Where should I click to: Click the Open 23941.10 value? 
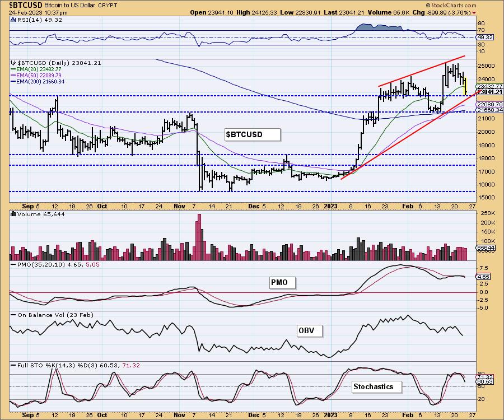pos(212,12)
